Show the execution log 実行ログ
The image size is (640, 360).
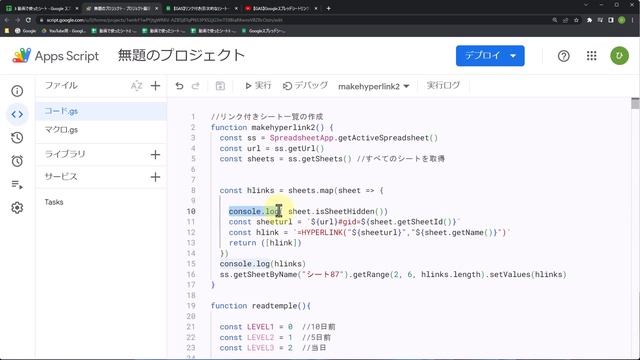point(443,85)
